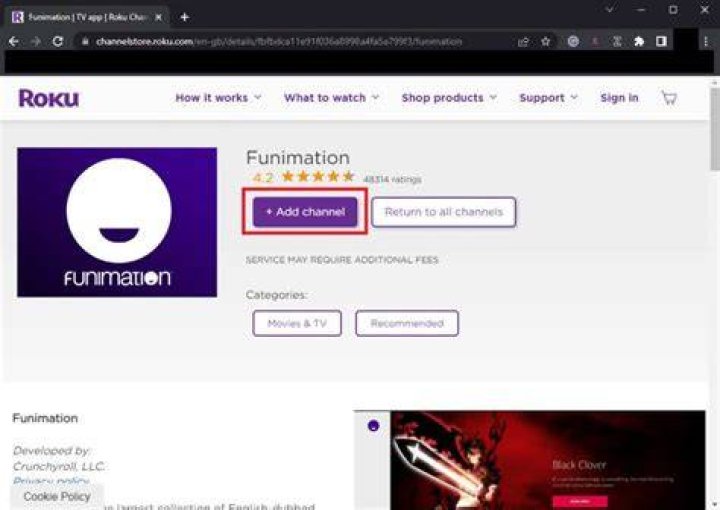This screenshot has height=510, width=720.
Task: Toggle the browser side panel icon
Action: pyautogui.click(x=661, y=41)
